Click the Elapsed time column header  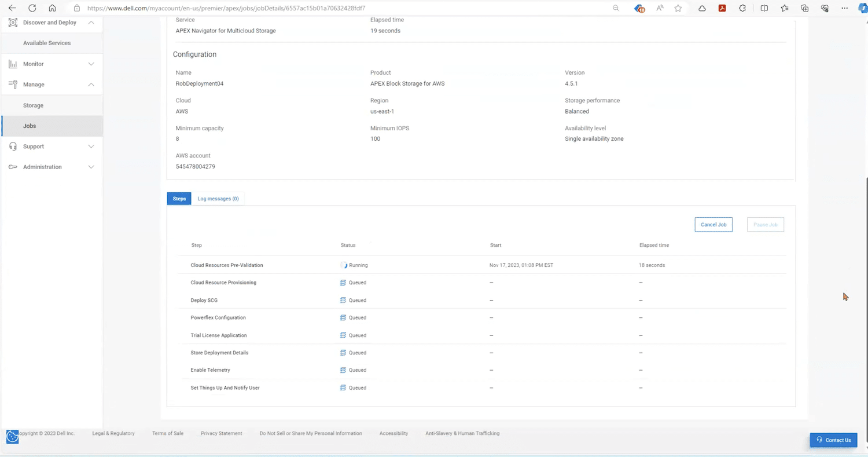click(x=654, y=245)
